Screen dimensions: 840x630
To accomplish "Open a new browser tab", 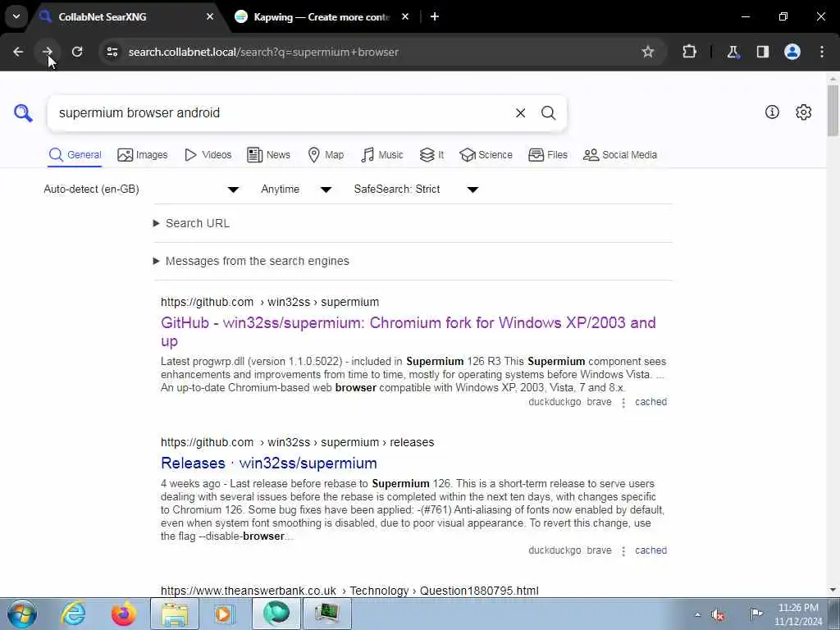I will [x=435, y=16].
